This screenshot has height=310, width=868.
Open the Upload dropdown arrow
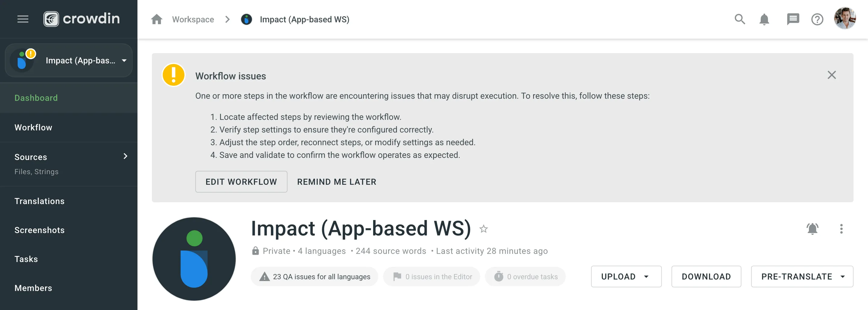(x=646, y=276)
